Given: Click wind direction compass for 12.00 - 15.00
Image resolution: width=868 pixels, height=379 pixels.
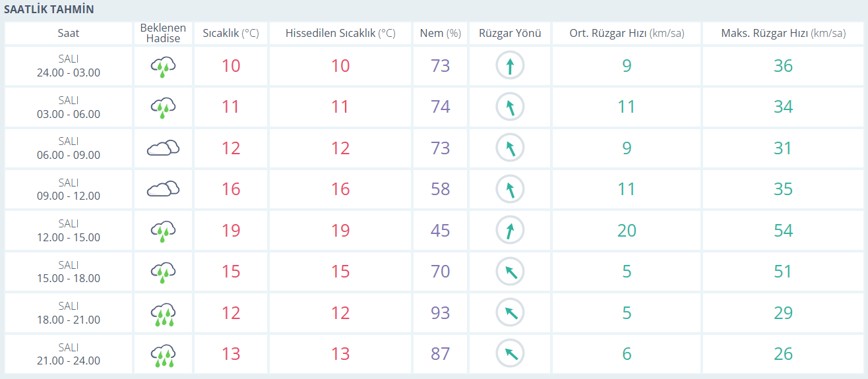Looking at the screenshot, I should coord(509,231).
